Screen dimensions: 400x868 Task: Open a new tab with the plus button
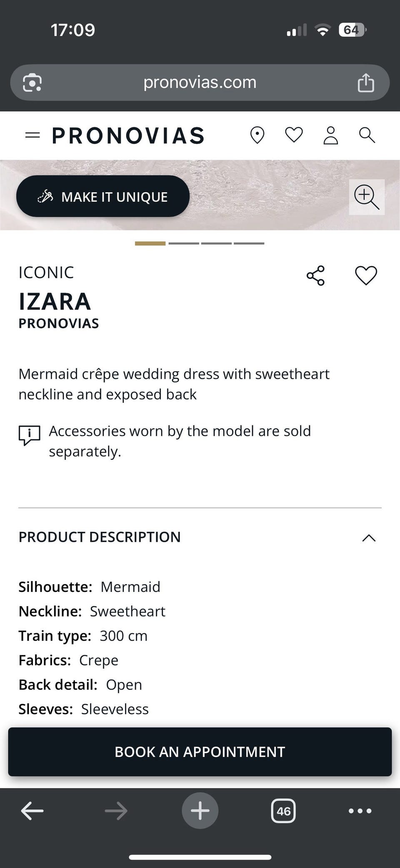200,810
